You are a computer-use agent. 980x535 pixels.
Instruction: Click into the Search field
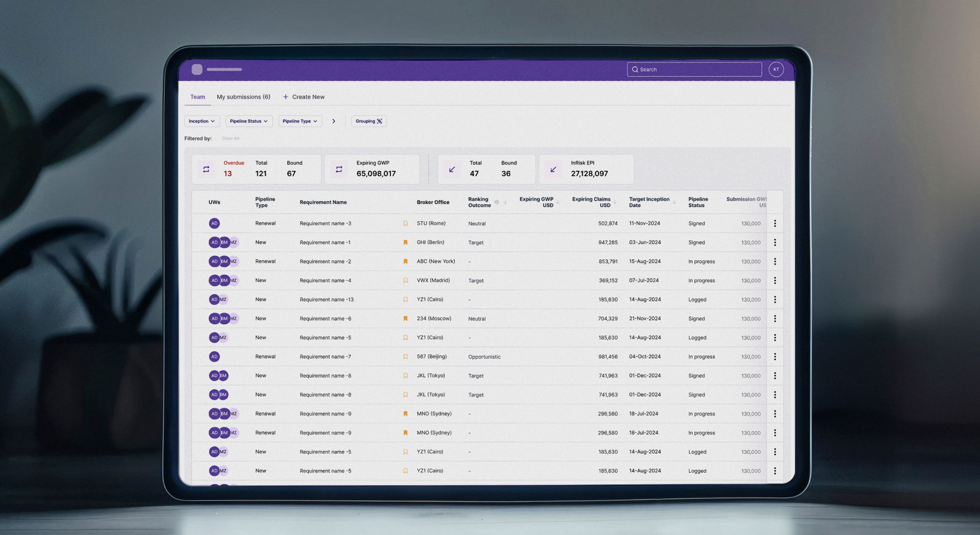pyautogui.click(x=694, y=69)
